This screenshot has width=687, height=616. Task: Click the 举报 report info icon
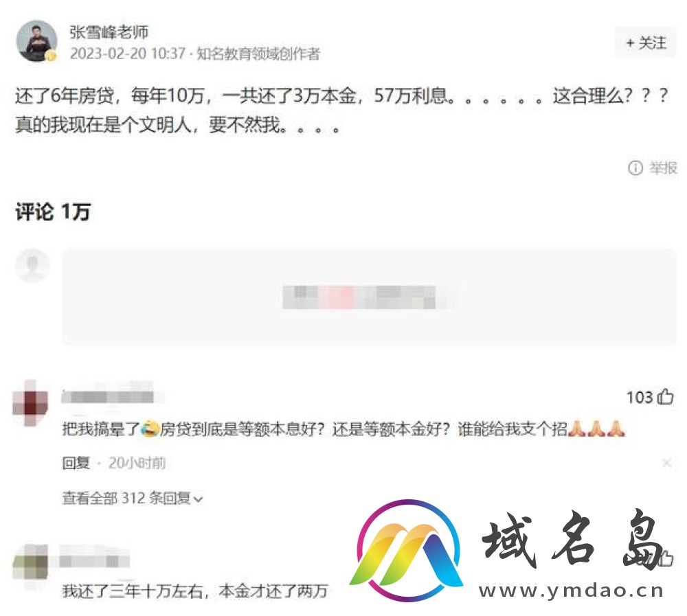click(635, 168)
